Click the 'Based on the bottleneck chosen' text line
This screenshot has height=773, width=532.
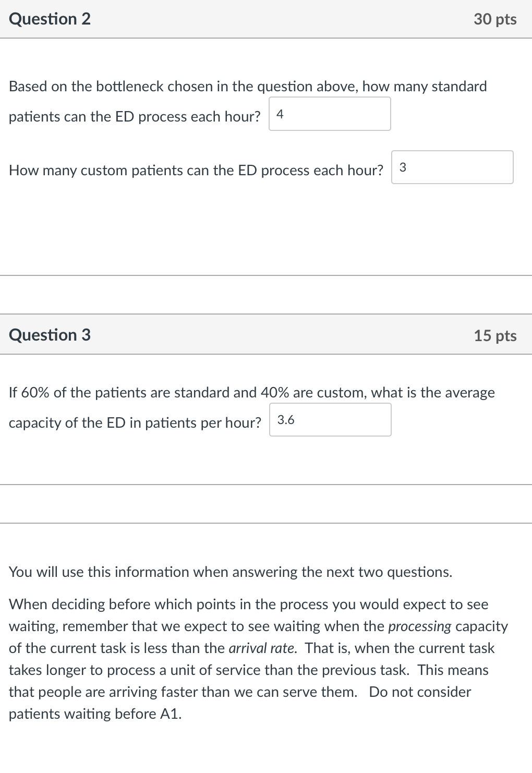tap(248, 86)
